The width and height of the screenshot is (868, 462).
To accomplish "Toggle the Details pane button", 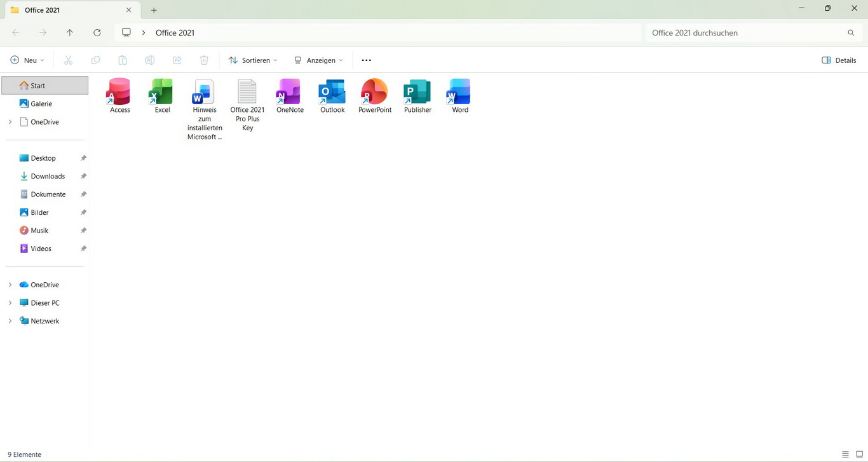I will (839, 60).
